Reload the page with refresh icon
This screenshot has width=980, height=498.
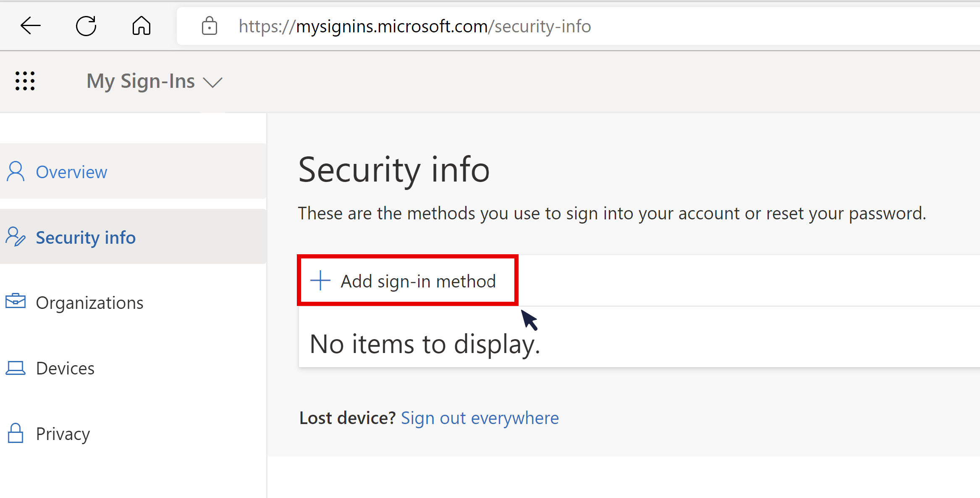(86, 26)
